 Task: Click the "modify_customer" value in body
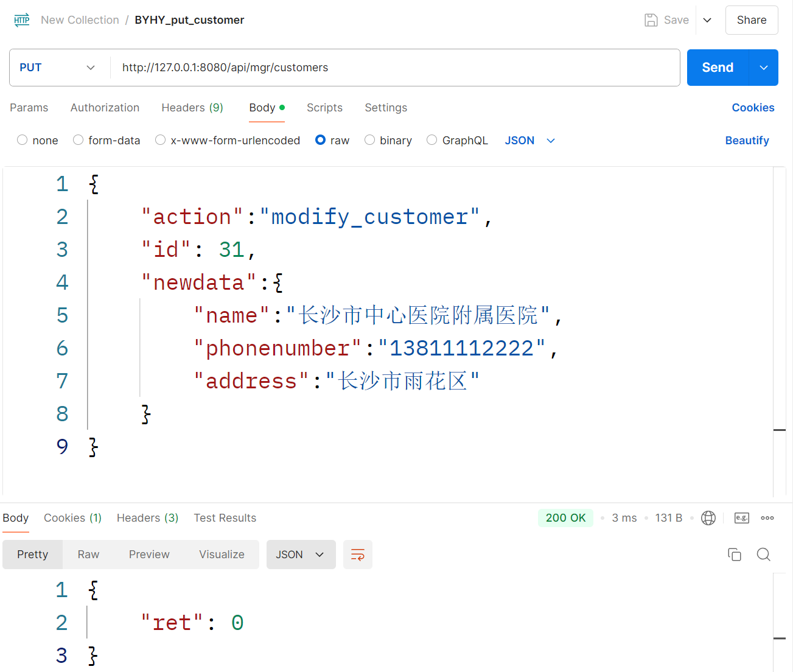370,217
